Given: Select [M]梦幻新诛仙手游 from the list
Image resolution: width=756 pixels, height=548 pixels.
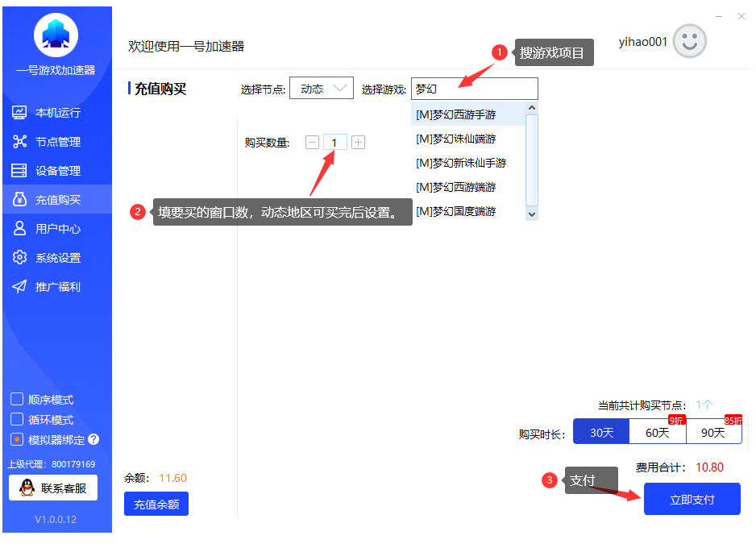Looking at the screenshot, I should point(468,163).
